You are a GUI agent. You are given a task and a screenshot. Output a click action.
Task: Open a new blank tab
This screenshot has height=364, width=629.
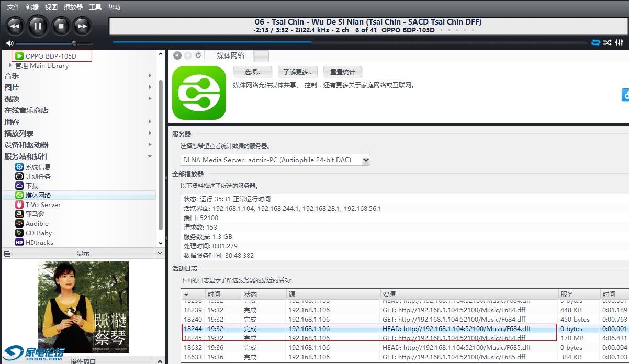tap(261, 56)
